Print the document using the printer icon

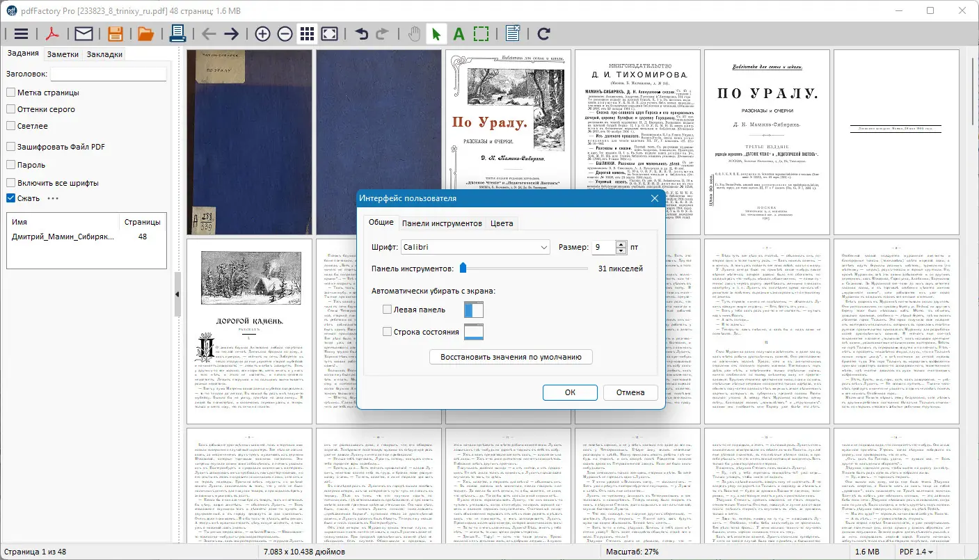[x=178, y=33]
